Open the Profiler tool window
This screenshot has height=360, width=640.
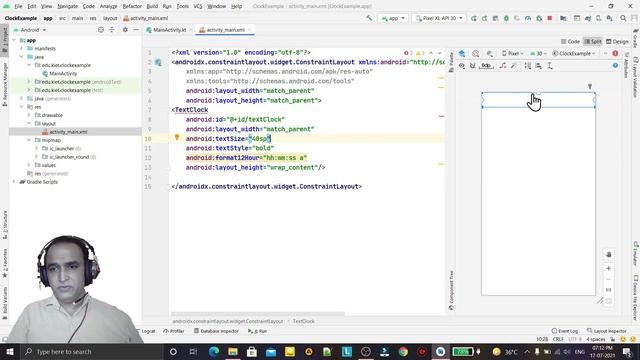click(x=174, y=331)
